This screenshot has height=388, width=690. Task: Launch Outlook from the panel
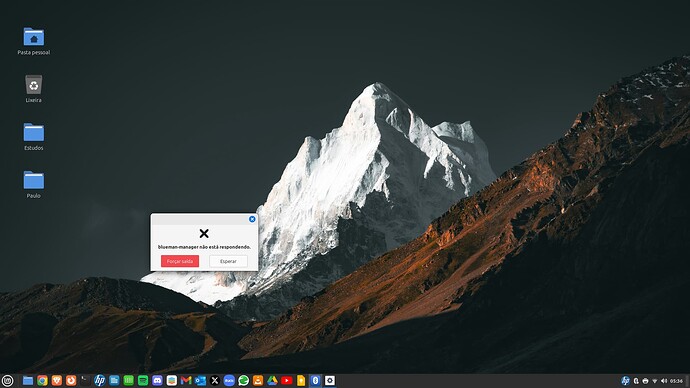(200, 381)
